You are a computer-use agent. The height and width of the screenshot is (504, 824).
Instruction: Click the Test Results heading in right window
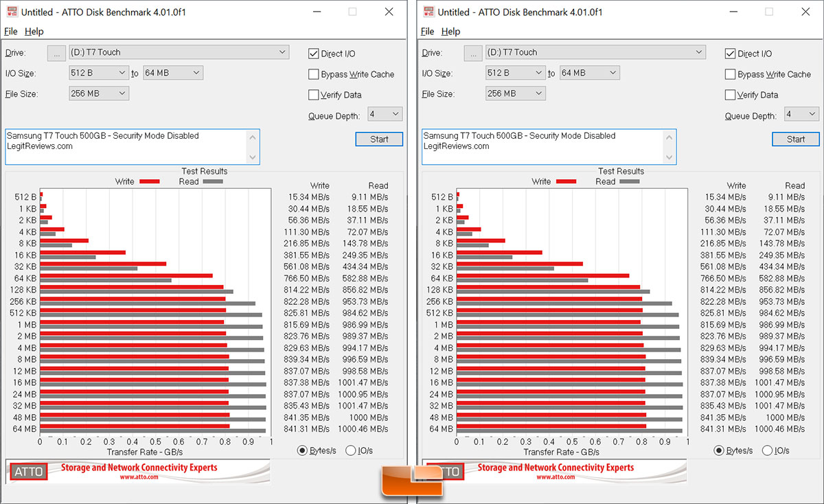pos(621,171)
